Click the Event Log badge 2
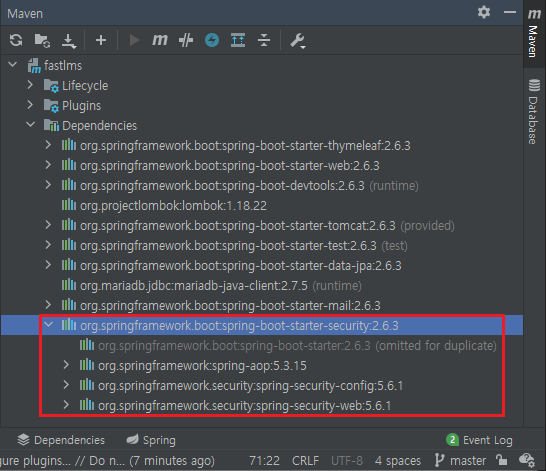The image size is (546, 471). (452, 440)
